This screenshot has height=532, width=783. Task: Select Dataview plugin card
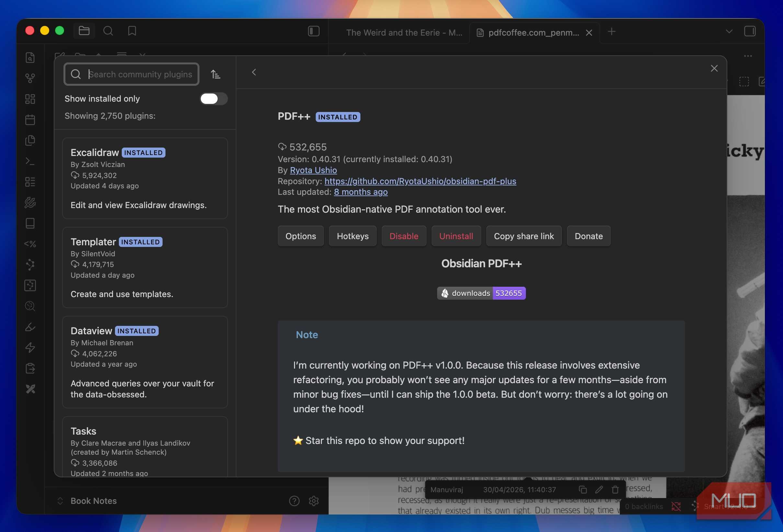(145, 362)
